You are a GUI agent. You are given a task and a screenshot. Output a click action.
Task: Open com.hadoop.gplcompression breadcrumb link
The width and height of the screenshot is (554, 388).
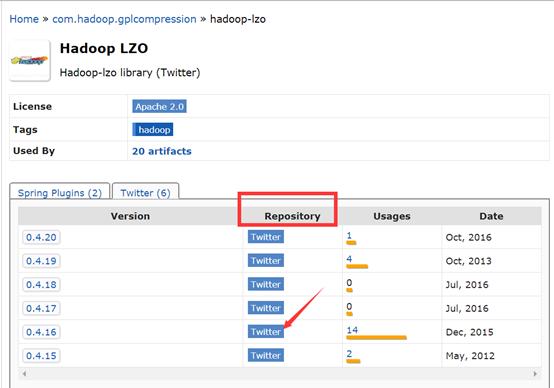(124, 19)
